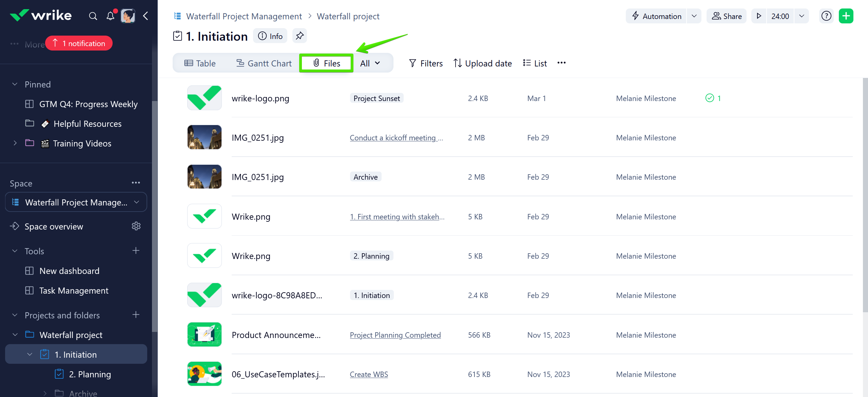This screenshot has height=397, width=868.
Task: Switch to List view toggle
Action: [x=535, y=63]
